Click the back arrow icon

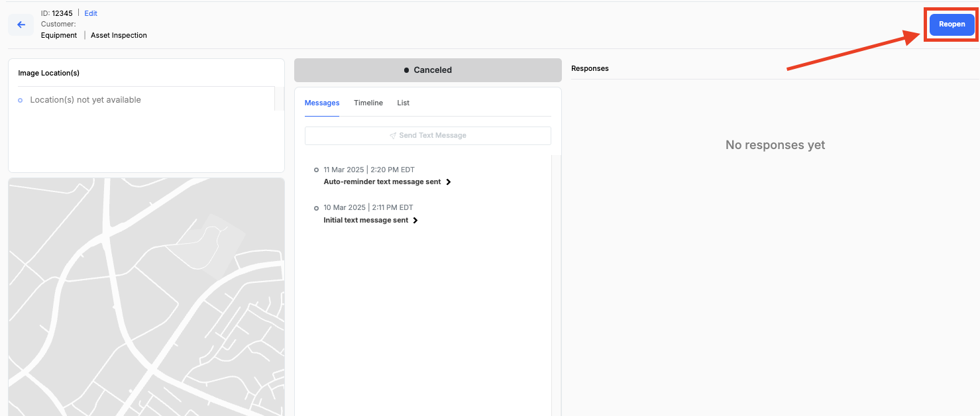(21, 25)
